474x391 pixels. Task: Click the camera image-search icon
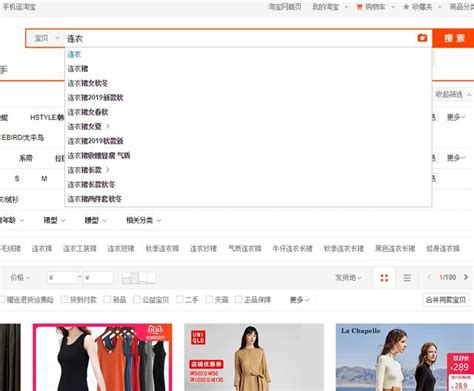click(422, 38)
